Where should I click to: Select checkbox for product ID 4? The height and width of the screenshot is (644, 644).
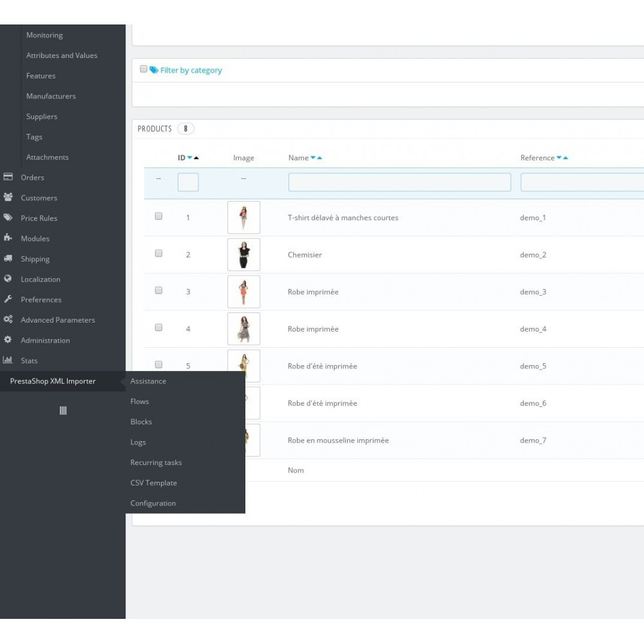click(x=158, y=327)
